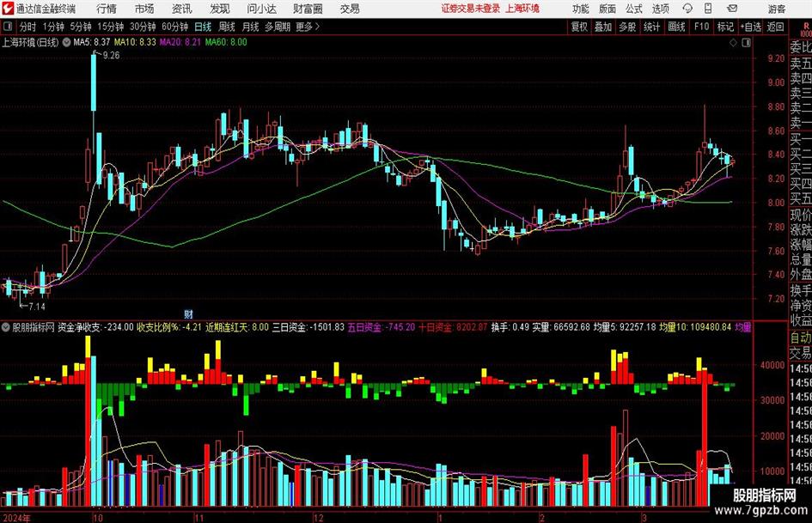Screen dimensions: 812x523
Task: Open the 市场 menu
Action: click(x=144, y=9)
